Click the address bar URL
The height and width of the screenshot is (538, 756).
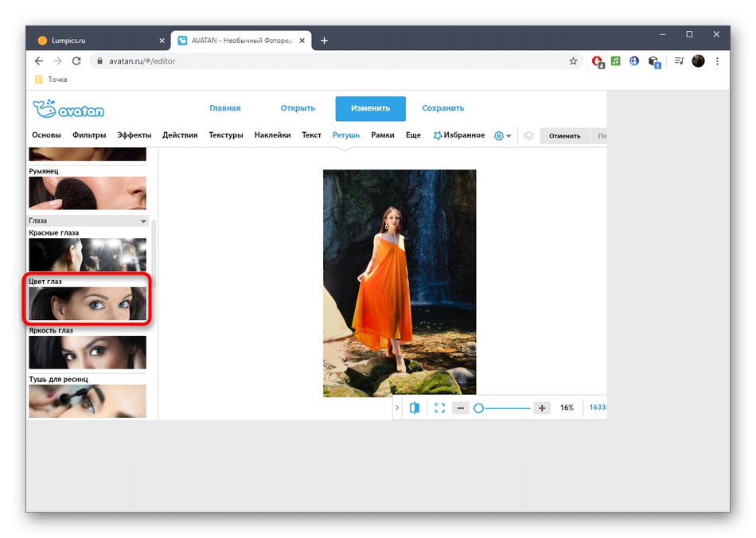(x=142, y=61)
